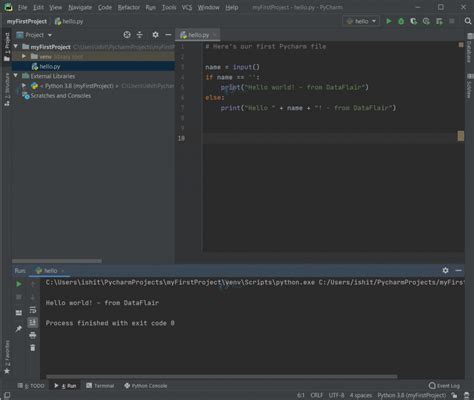Open the VCS menu
The height and width of the screenshot is (400, 474).
[187, 7]
